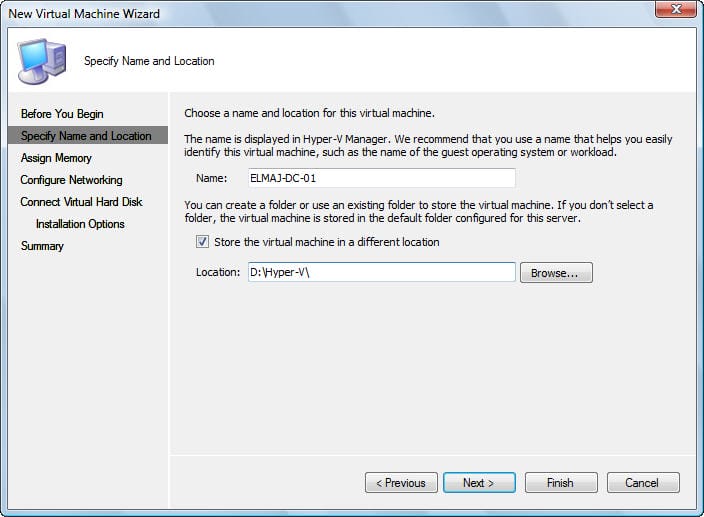Screen dimensions: 704x517
Task: Open the Connect Virtual Hard Disk step
Action: (81, 202)
